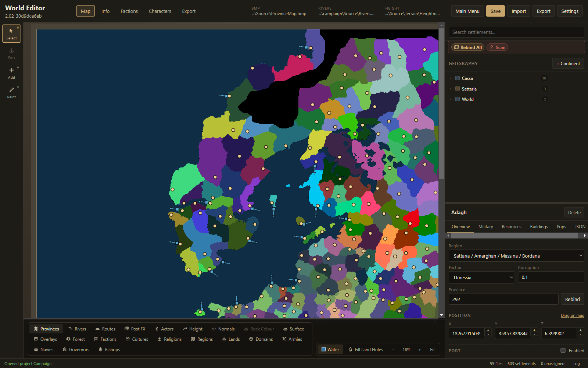Open the Region dropdown
Viewport: 588px width, 368px height.
click(x=516, y=256)
